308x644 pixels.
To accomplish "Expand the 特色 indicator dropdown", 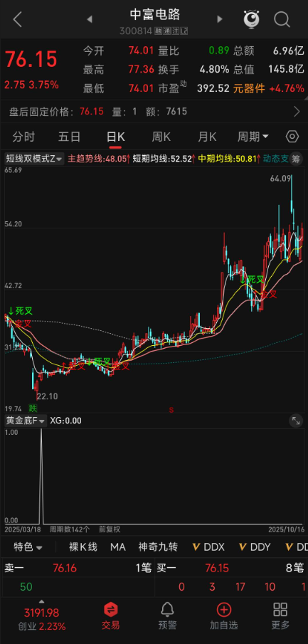I will pyautogui.click(x=28, y=547).
